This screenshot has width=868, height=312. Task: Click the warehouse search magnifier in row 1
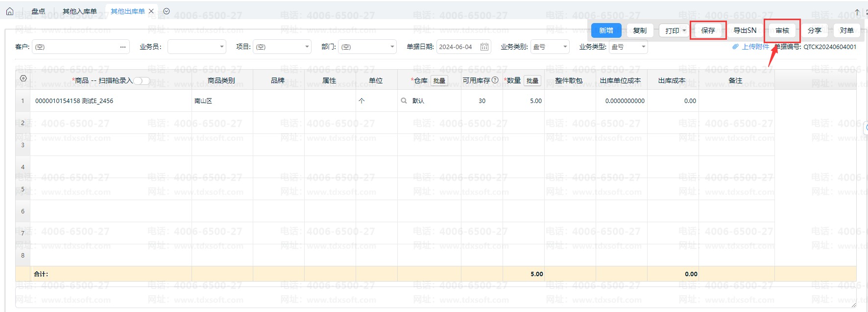tap(404, 101)
